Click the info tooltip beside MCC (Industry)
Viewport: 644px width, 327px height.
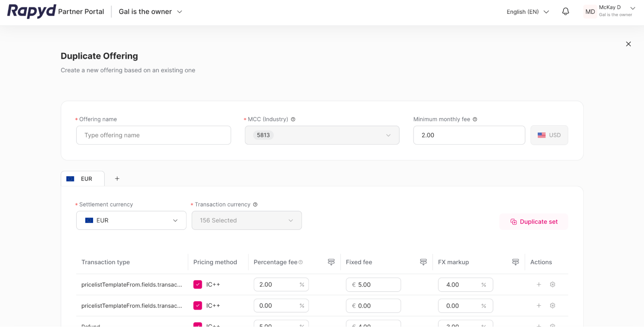coord(293,119)
